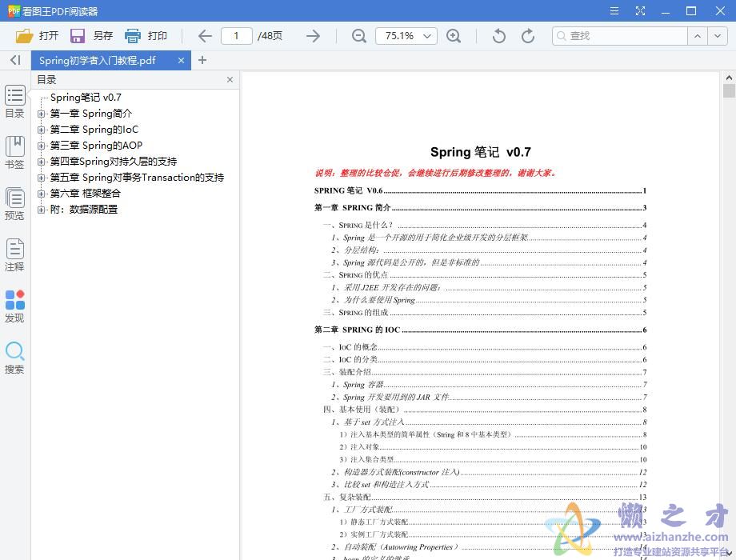Click the page number input field
The width and height of the screenshot is (736, 560).
(237, 36)
